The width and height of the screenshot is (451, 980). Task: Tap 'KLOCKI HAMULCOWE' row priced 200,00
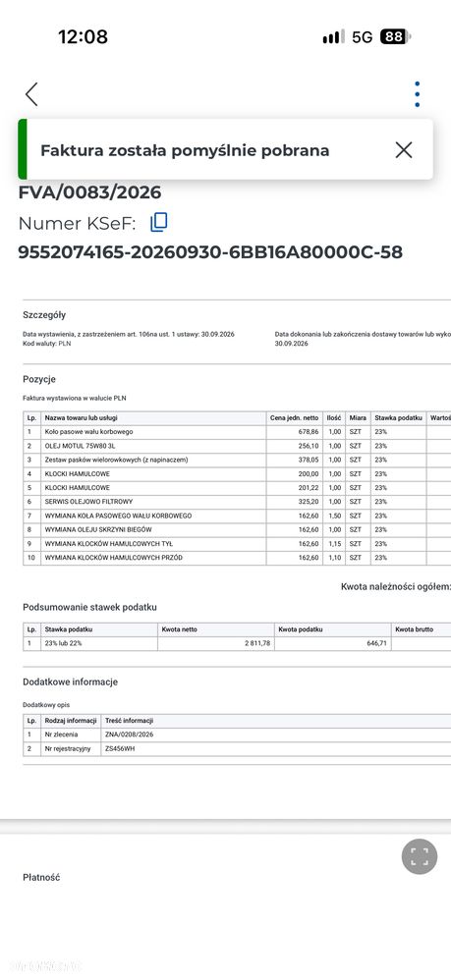tap(237, 473)
